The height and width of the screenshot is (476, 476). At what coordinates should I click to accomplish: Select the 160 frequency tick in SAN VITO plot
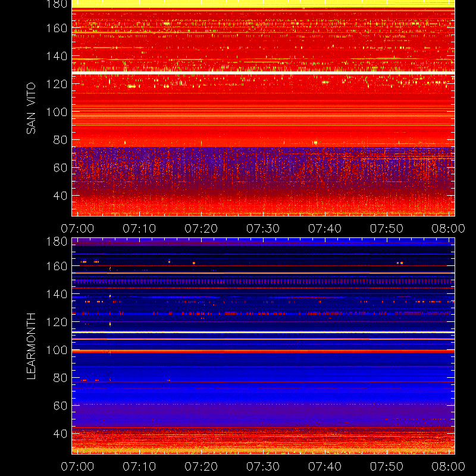(57, 28)
